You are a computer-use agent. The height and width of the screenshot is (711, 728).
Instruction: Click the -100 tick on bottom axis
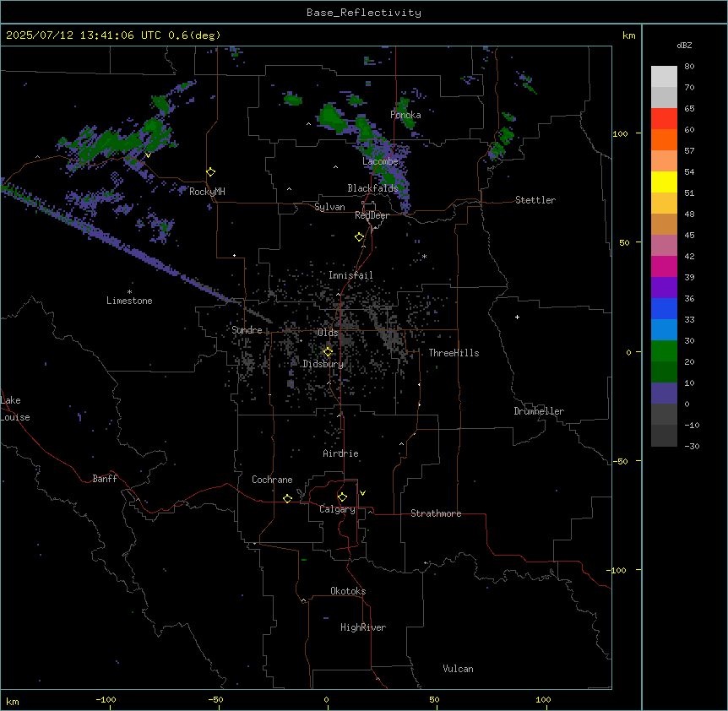click(106, 699)
